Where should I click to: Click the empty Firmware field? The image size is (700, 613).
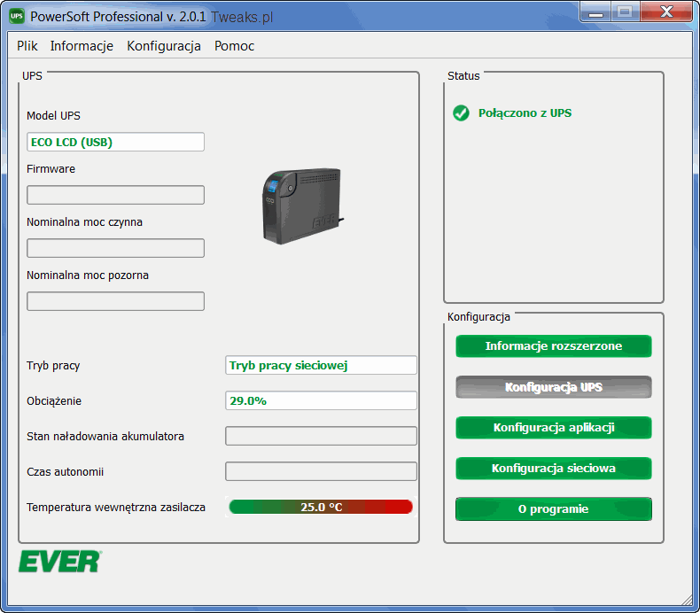pyautogui.click(x=115, y=195)
